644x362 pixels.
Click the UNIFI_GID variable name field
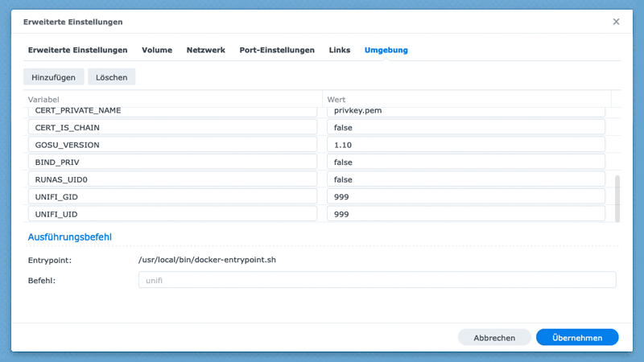(172, 197)
